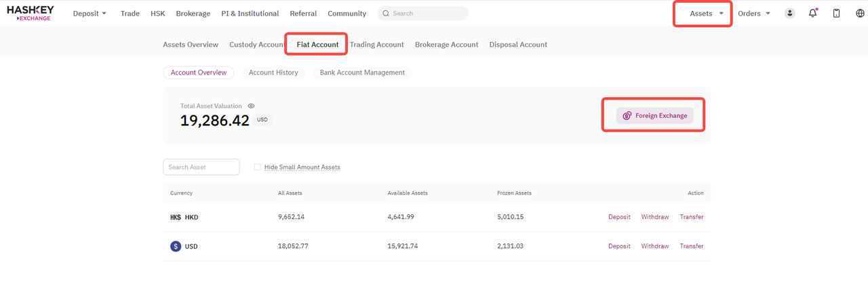
Task: Click the Currency column header
Action: tap(181, 193)
